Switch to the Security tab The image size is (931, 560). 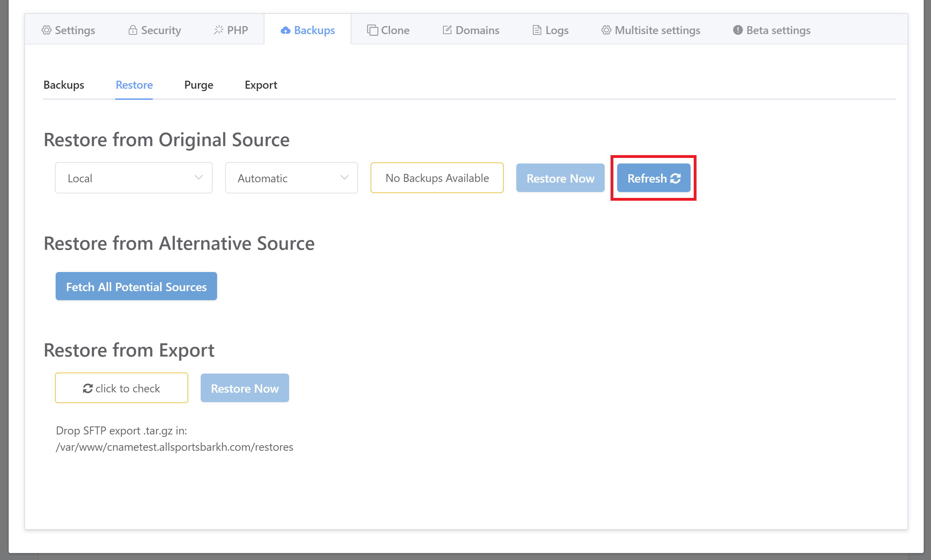coord(154,30)
